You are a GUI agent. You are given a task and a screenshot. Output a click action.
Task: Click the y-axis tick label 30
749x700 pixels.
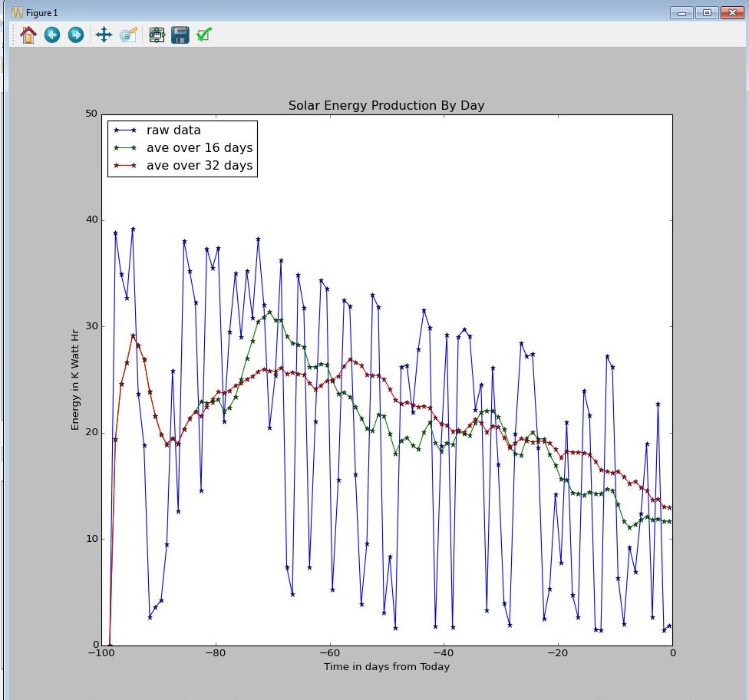pos(91,326)
